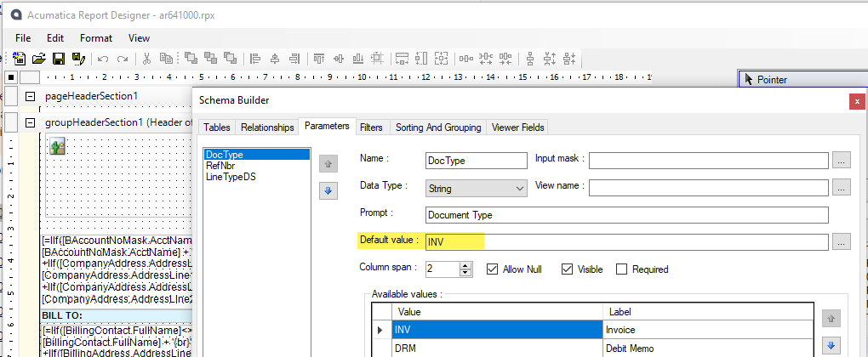Increase horizontal spacing between controls

(x=485, y=58)
